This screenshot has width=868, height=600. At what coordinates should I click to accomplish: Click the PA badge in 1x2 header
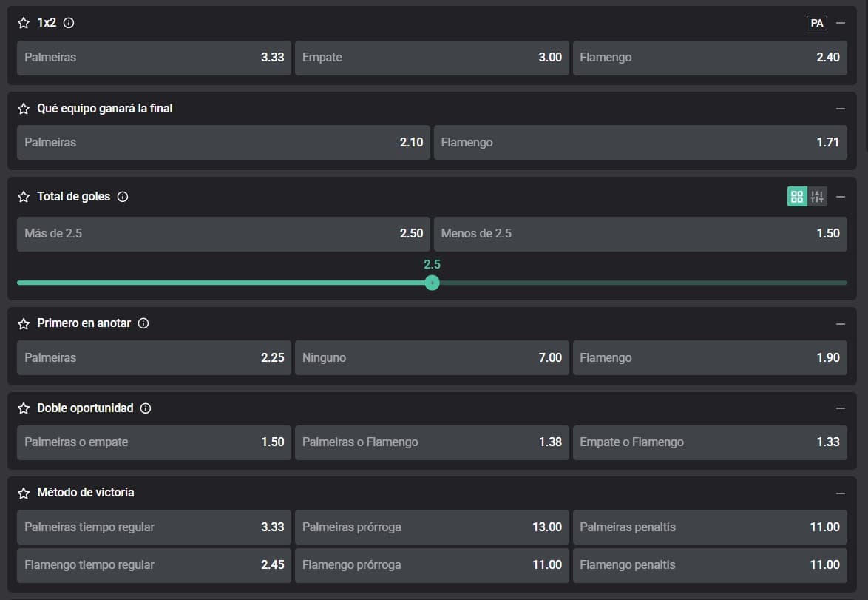816,23
